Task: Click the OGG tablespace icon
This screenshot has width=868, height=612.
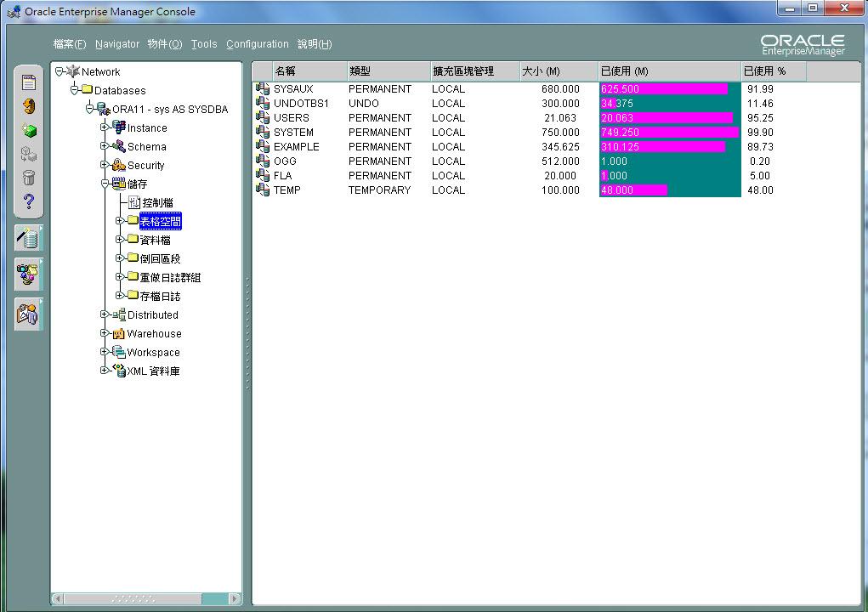Action: [x=263, y=161]
